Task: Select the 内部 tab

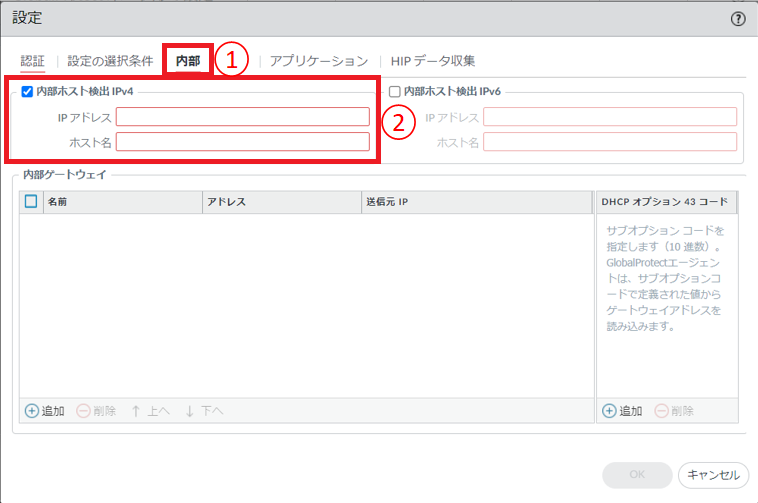Action: click(187, 61)
